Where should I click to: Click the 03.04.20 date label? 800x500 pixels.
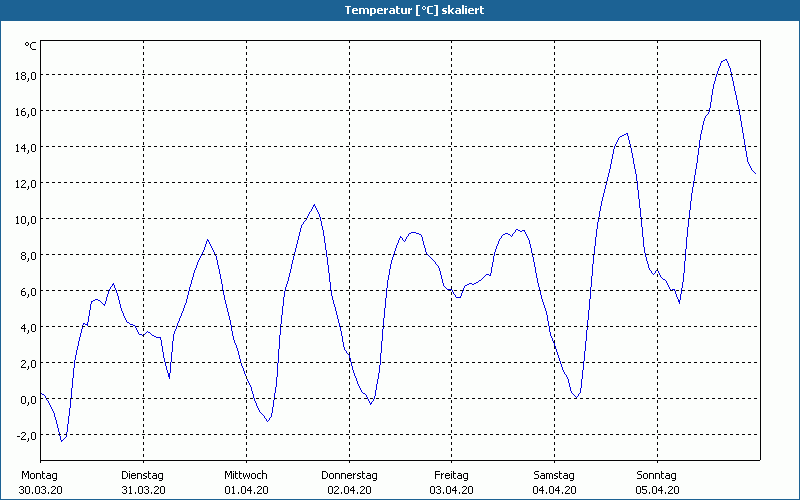pos(452,490)
